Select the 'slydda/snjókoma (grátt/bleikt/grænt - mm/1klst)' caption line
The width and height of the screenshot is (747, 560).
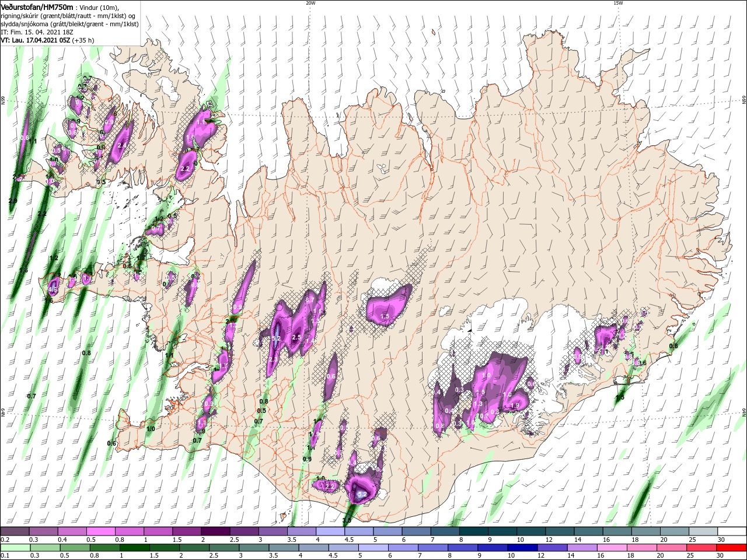(69, 24)
